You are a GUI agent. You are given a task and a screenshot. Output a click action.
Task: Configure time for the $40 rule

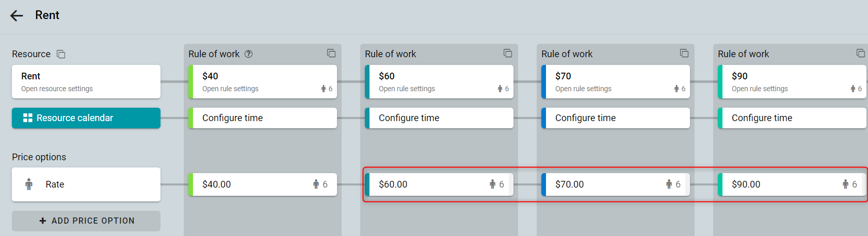click(x=263, y=118)
